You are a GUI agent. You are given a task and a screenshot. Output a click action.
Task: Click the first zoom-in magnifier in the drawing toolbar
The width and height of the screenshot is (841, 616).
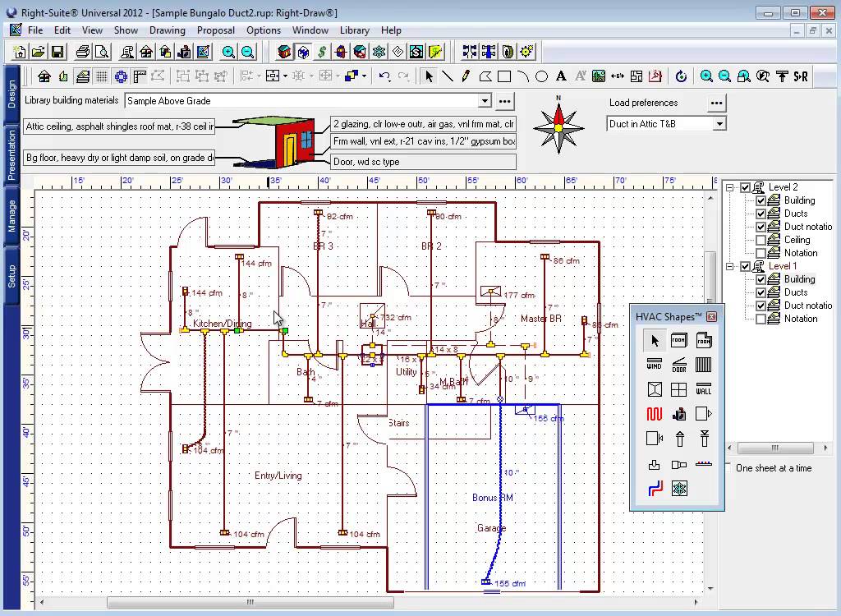pos(706,76)
